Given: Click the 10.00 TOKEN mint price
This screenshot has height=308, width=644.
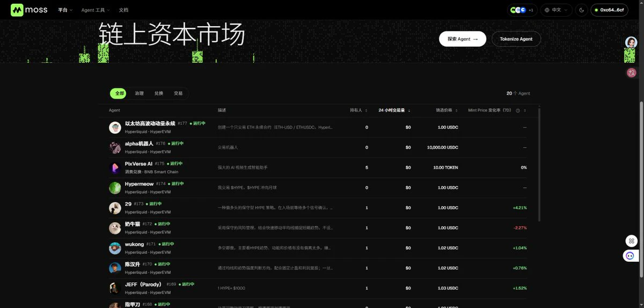Looking at the screenshot, I should [x=445, y=167].
